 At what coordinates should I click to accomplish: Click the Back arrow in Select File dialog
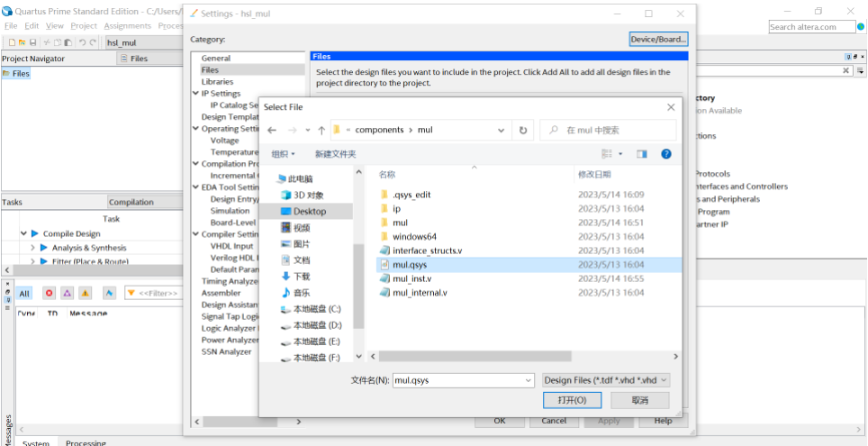(x=271, y=131)
